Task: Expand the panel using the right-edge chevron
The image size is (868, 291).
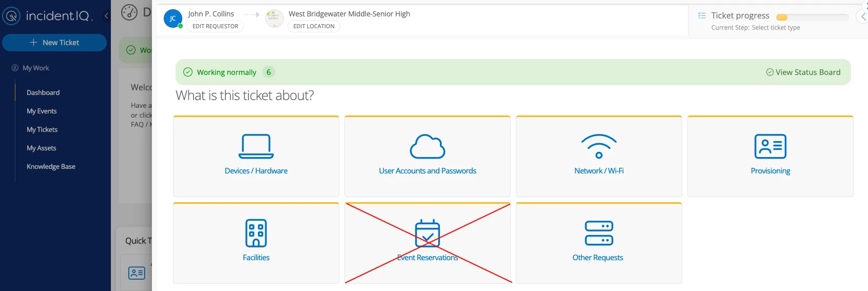Action: pos(863,16)
